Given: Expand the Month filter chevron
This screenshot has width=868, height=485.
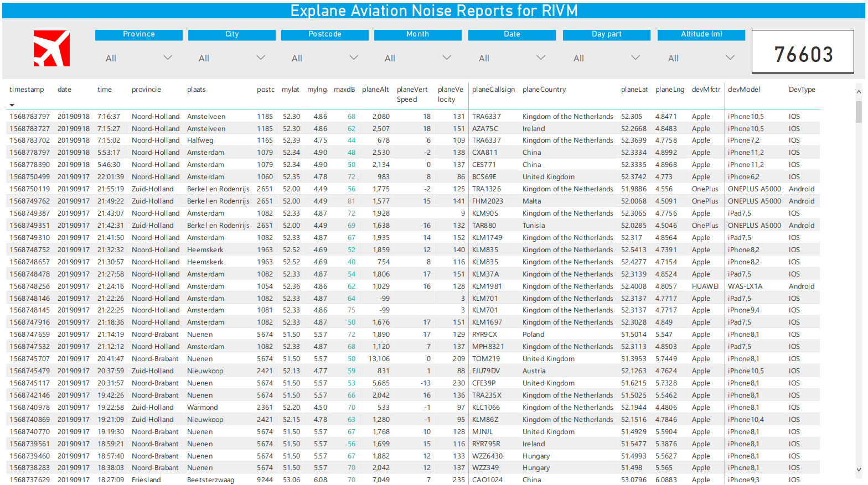Looking at the screenshot, I should (447, 58).
